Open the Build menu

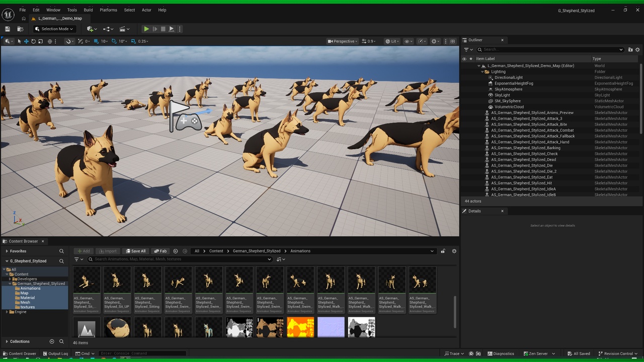coord(88,10)
